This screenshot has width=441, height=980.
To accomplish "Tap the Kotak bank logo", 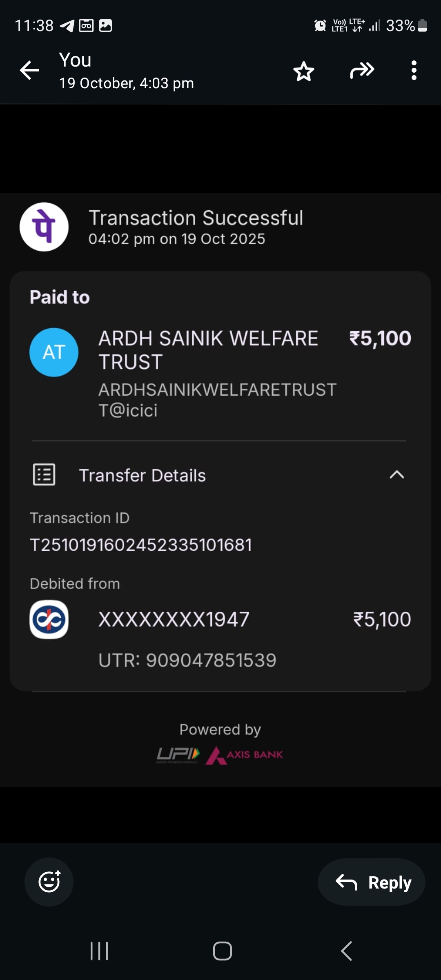I will click(x=49, y=619).
